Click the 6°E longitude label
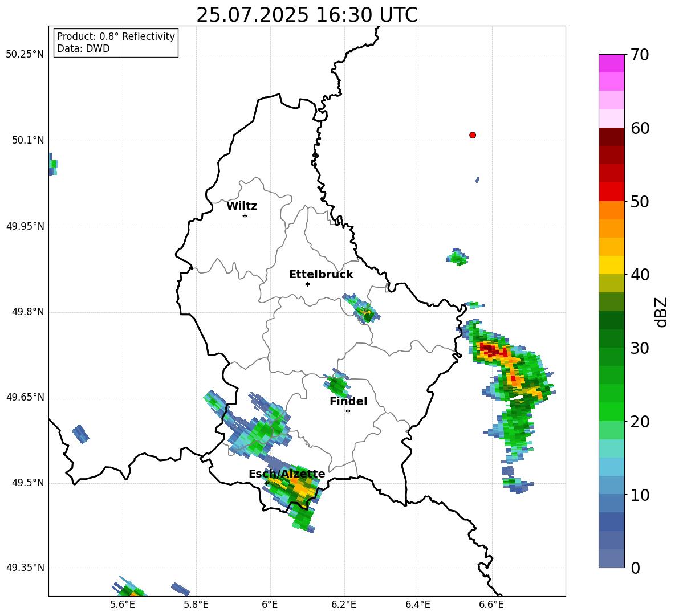This screenshot has width=675, height=616. (x=270, y=605)
